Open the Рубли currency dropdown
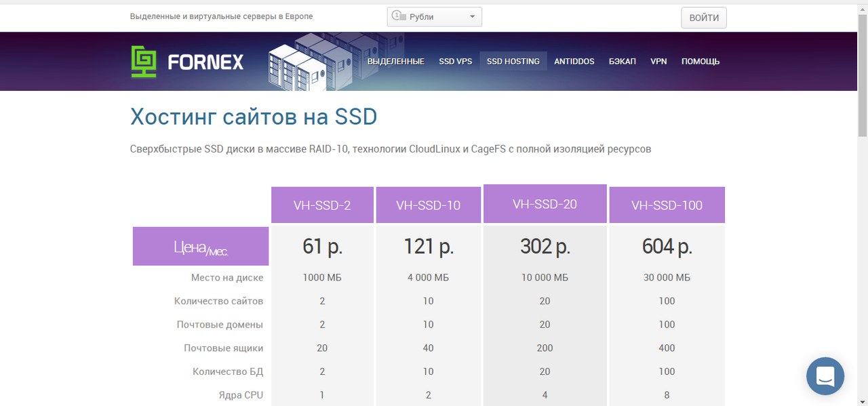The image size is (868, 406). tap(434, 17)
